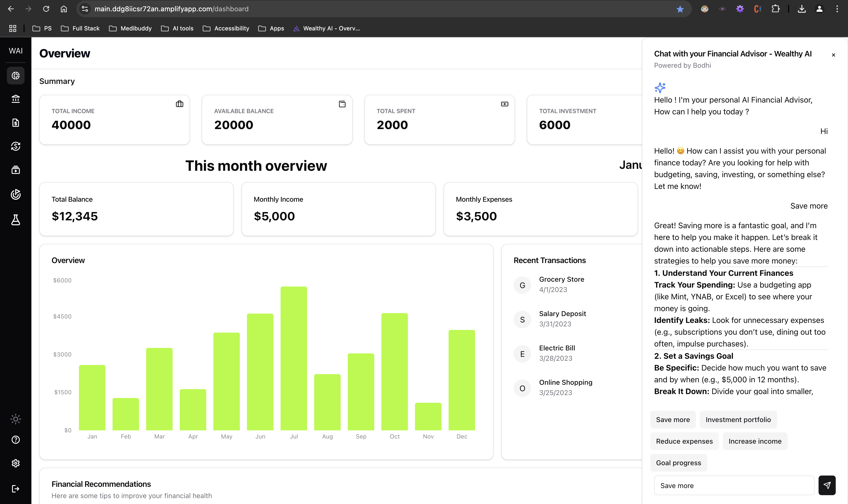Viewport: 848px width, 504px height.
Task: Open the bank accounts sidebar icon
Action: [16, 99]
